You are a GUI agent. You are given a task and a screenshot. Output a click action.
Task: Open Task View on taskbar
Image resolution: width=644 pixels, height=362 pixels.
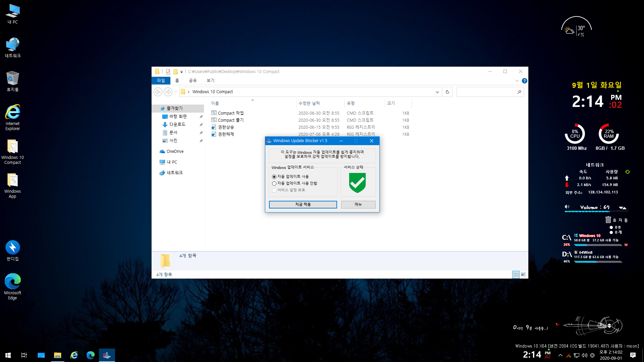pyautogui.click(x=24, y=355)
